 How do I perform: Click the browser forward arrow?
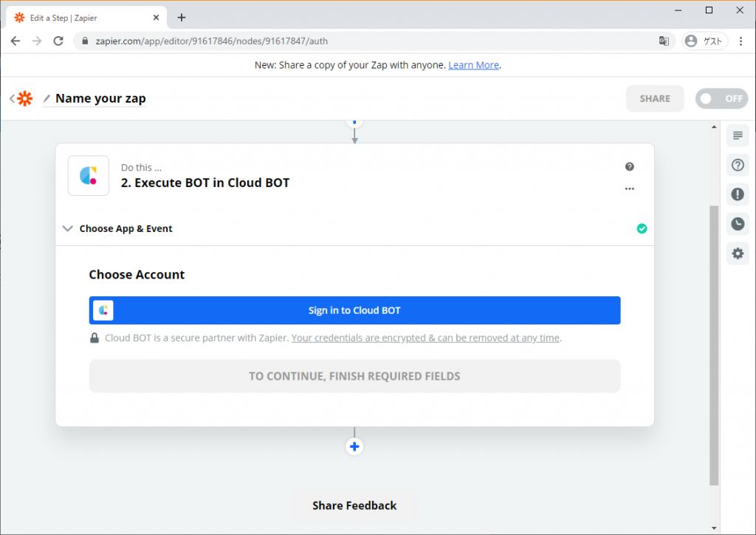(37, 41)
